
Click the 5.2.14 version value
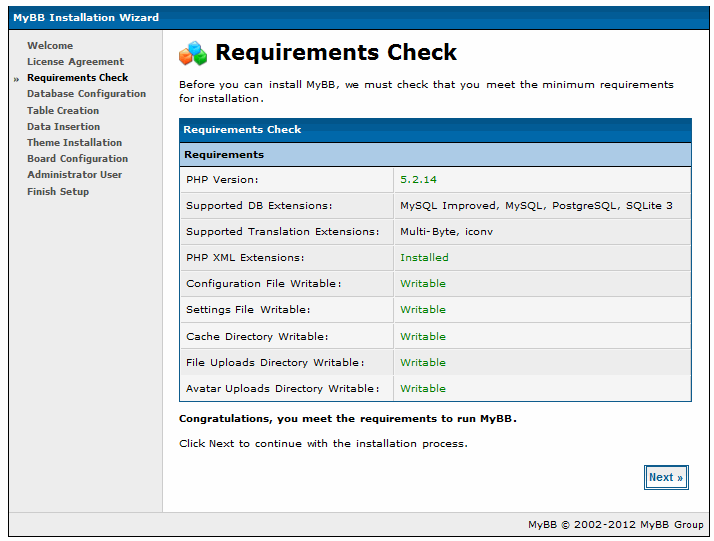tap(418, 180)
